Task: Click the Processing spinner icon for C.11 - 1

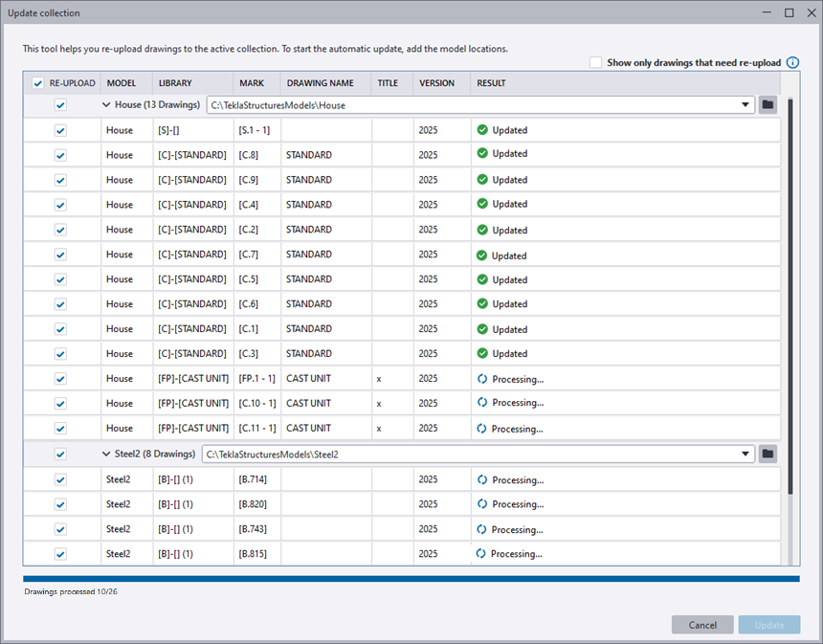Action: 482,429
